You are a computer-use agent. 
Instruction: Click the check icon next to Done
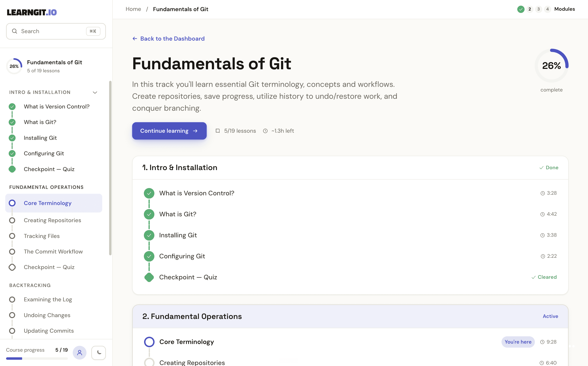542,168
